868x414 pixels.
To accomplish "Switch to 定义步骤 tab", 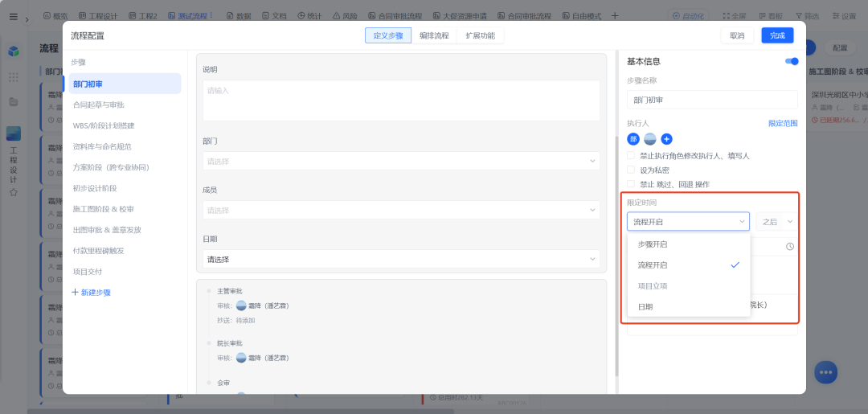I will [x=388, y=35].
